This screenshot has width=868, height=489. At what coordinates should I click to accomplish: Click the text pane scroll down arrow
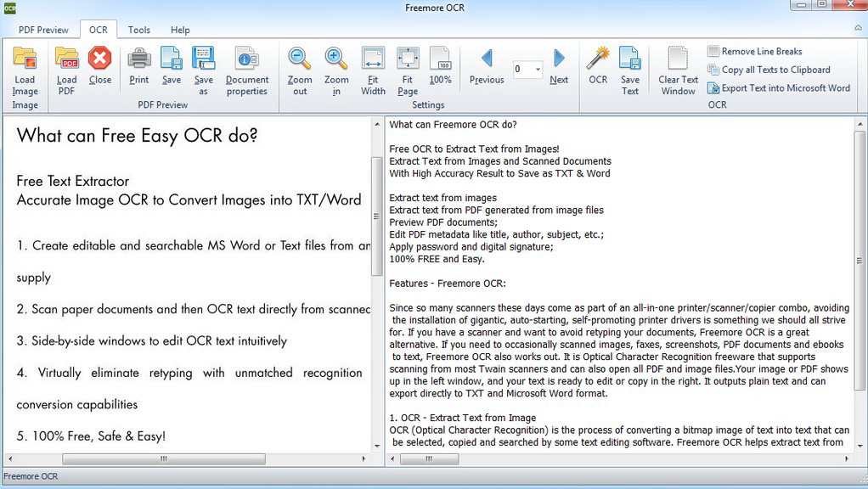click(x=860, y=446)
